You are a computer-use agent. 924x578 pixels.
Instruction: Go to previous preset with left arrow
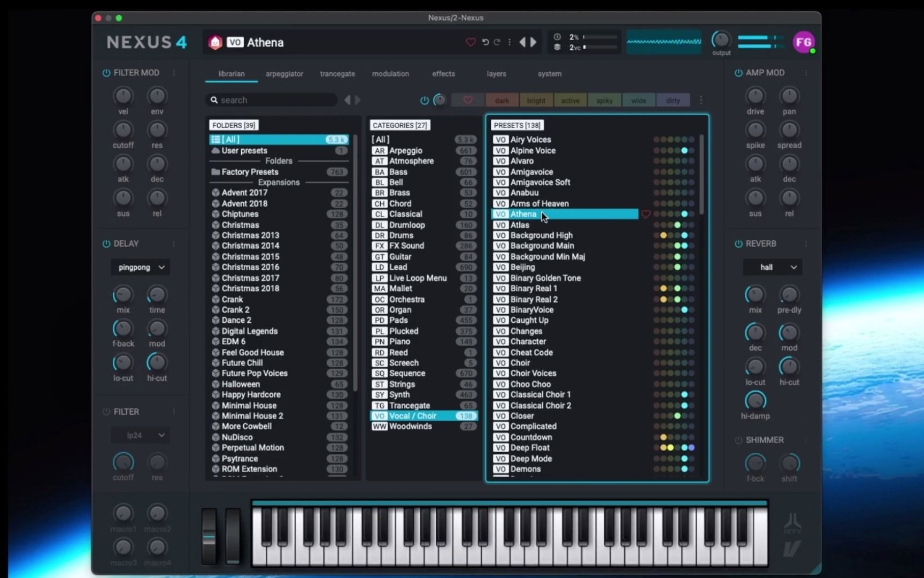[x=522, y=42]
